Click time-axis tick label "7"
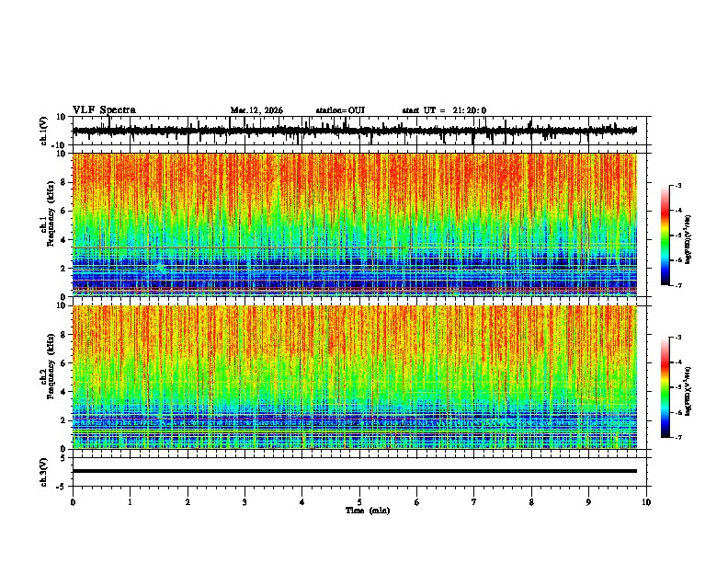Viewport: 728px width, 563px height. pyautogui.click(x=474, y=502)
